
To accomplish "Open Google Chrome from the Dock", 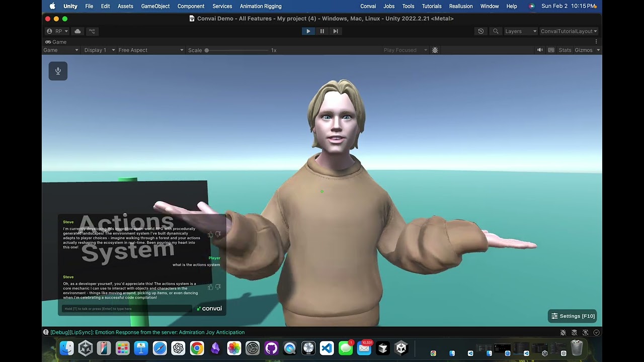I will pos(197,348).
